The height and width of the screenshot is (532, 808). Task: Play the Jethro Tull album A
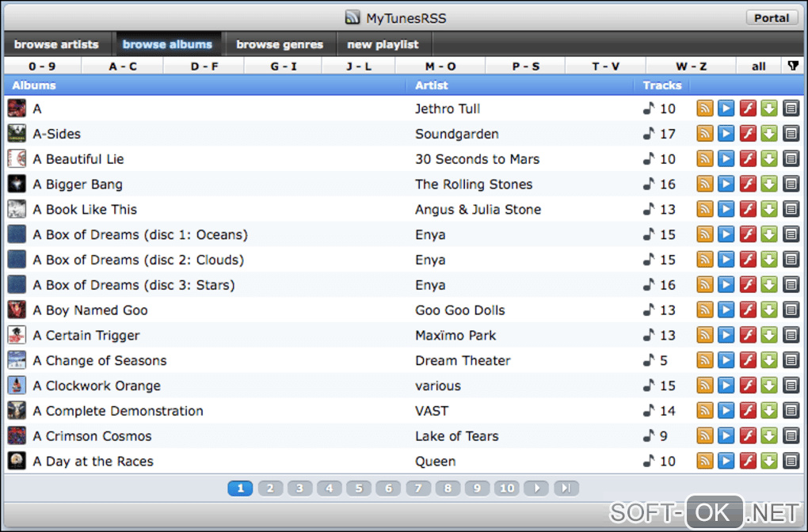click(726, 108)
